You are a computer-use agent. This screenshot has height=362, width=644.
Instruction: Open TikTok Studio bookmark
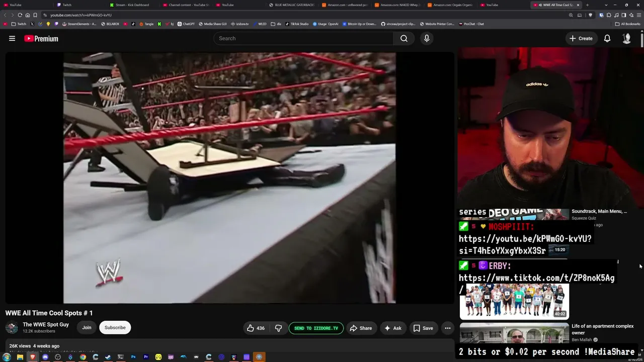297,24
